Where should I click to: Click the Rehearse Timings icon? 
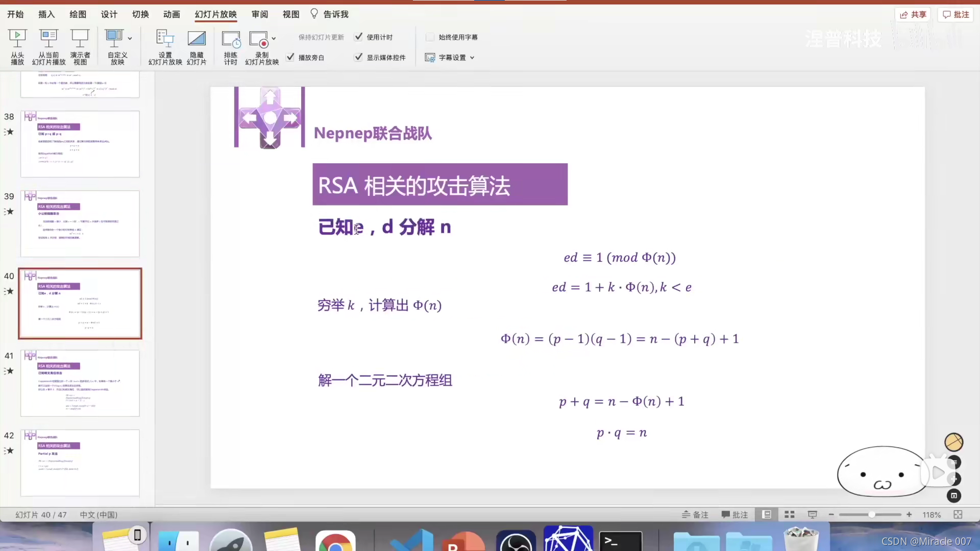[231, 39]
